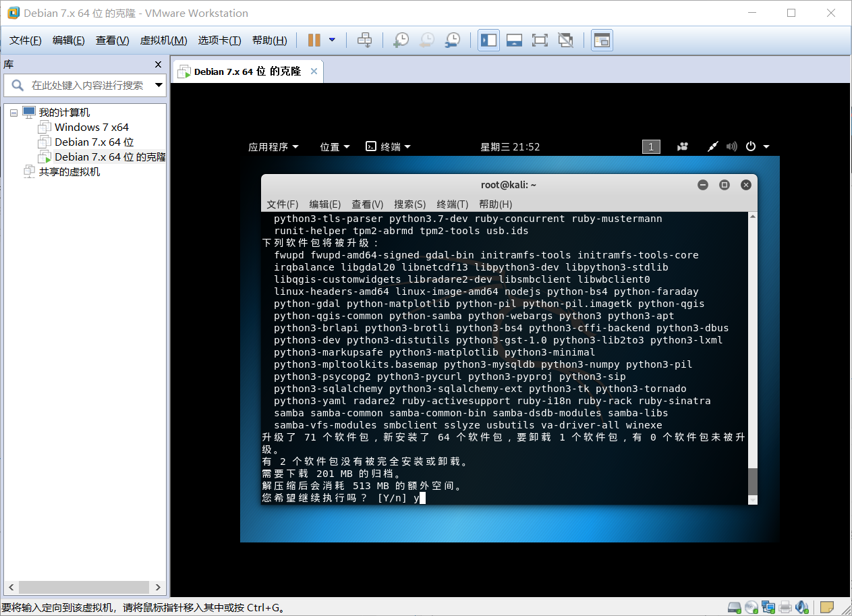Click the power icon in Kali panel
Image resolution: width=852 pixels, height=616 pixels.
pyautogui.click(x=751, y=146)
